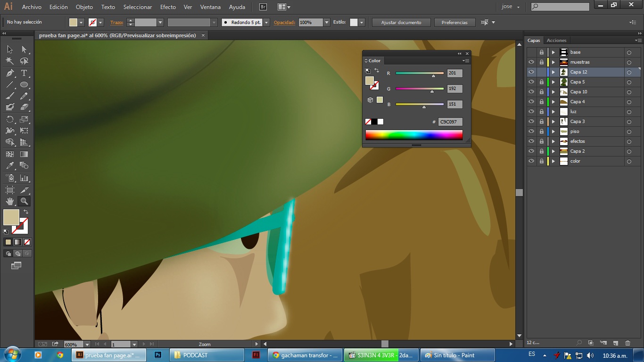Select the Ellipse tool

coord(24,85)
